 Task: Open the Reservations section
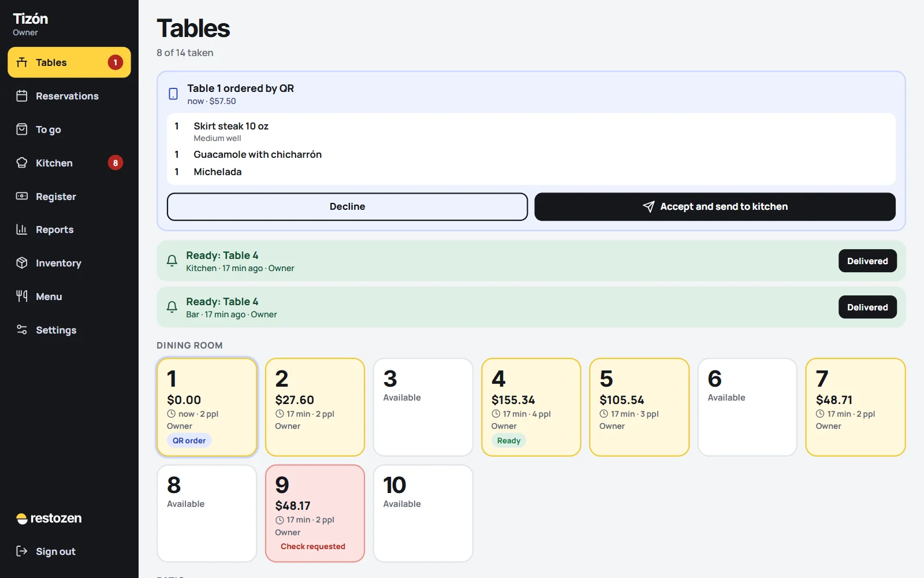point(69,96)
